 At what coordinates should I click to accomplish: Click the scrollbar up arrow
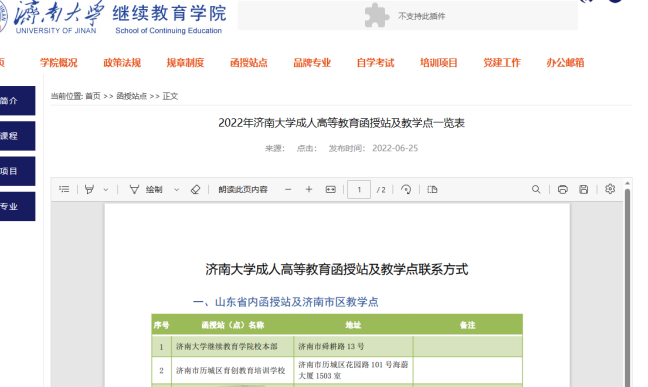coord(627,183)
